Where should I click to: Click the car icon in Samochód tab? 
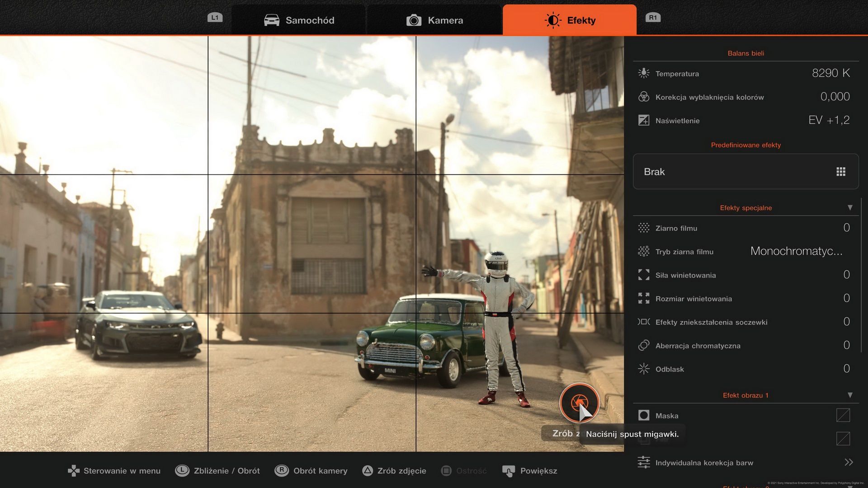click(x=272, y=20)
